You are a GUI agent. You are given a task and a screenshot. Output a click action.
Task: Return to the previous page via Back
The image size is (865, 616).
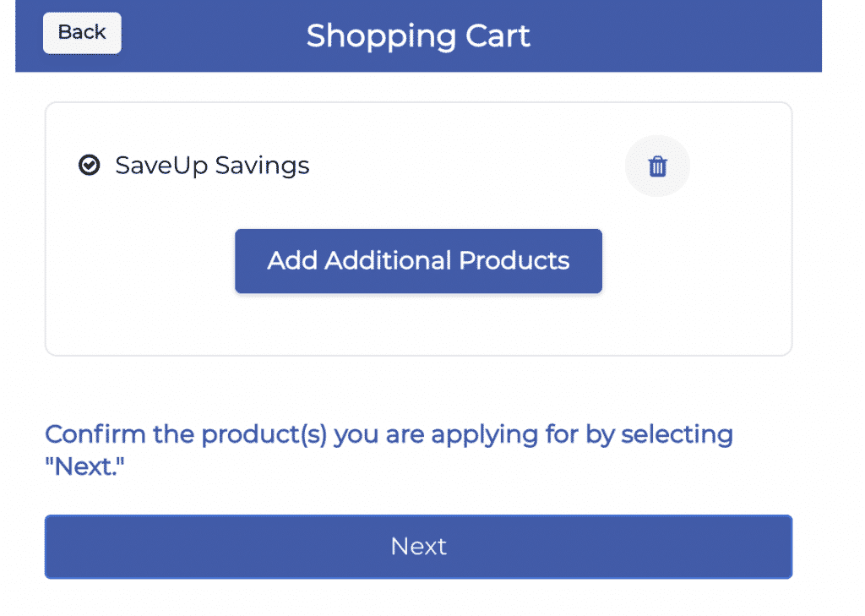click(x=82, y=33)
